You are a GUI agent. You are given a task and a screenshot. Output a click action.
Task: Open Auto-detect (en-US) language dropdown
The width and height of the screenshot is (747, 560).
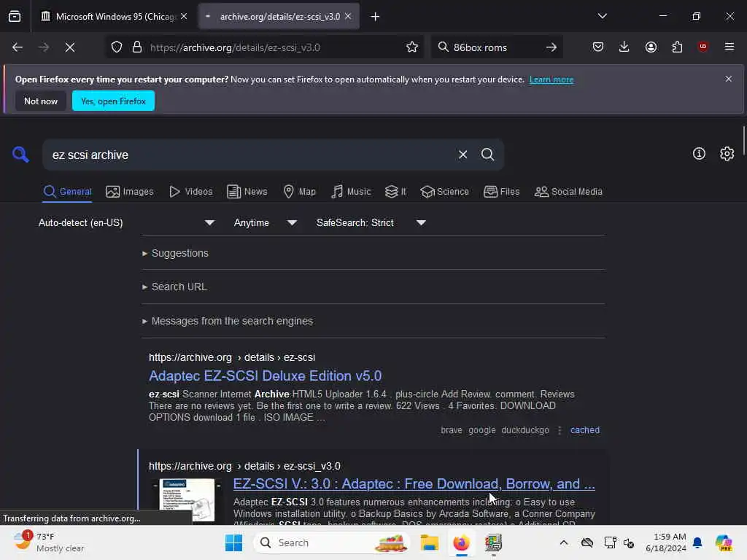(126, 223)
